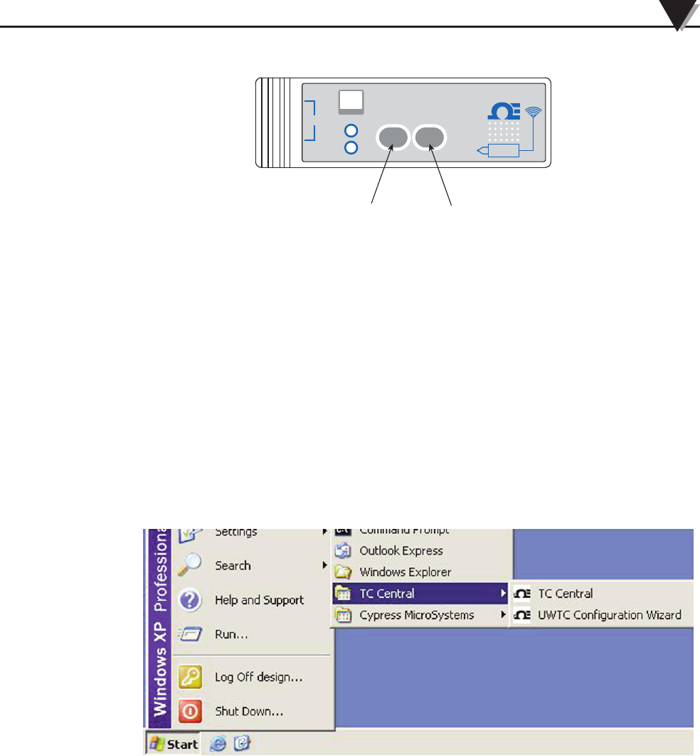Click the Help and Support question mark icon
This screenshot has width=700, height=756.
tap(190, 600)
